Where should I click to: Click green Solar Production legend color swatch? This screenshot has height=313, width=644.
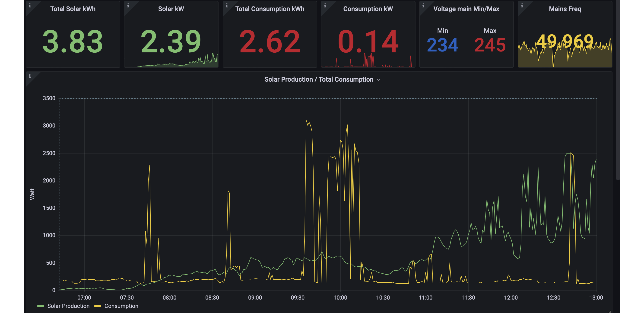[x=41, y=306]
